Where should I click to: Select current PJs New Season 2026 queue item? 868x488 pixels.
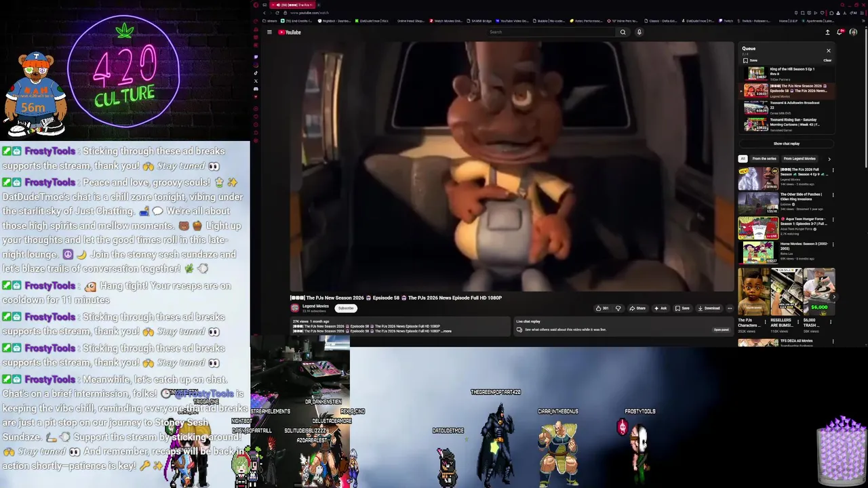pyautogui.click(x=786, y=91)
